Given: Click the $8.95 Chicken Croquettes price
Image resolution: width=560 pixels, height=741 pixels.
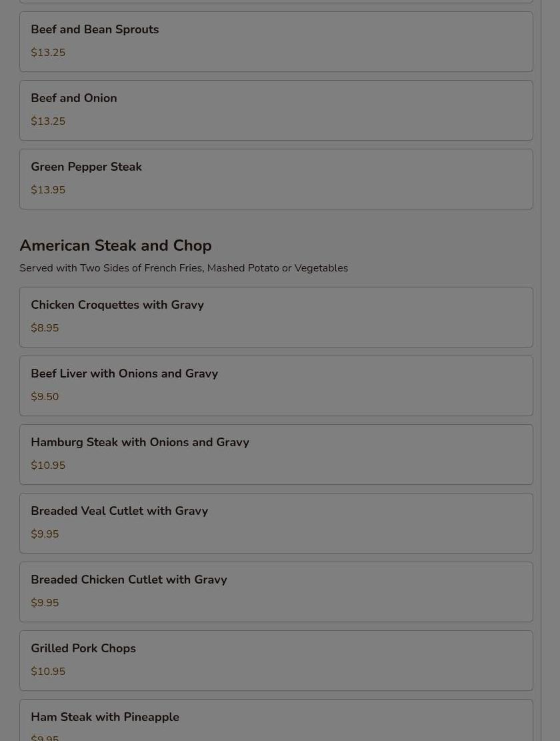Looking at the screenshot, I should click(45, 328).
